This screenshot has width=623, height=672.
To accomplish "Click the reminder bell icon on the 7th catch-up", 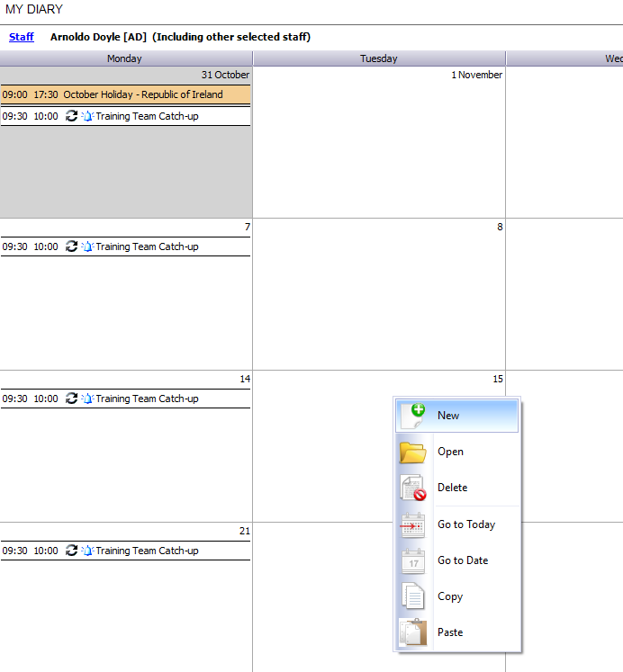I will pos(87,246).
